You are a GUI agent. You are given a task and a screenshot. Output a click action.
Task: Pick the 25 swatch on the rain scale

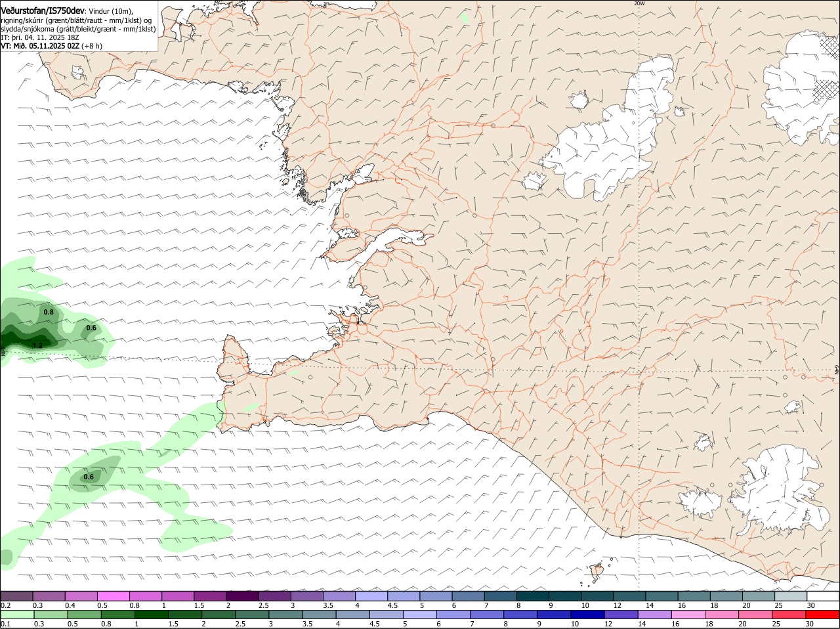(788, 615)
